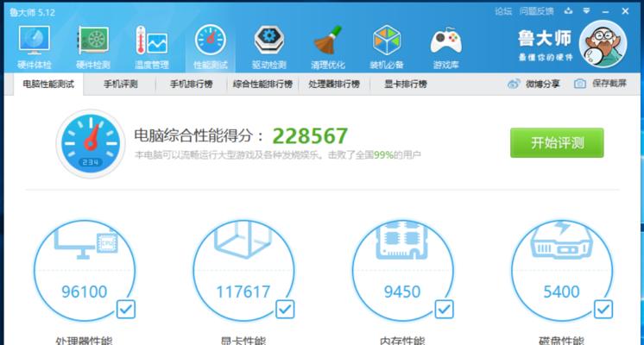Click the 鲁大师 5.12 title text
The image size is (644, 345).
pyautogui.click(x=32, y=12)
